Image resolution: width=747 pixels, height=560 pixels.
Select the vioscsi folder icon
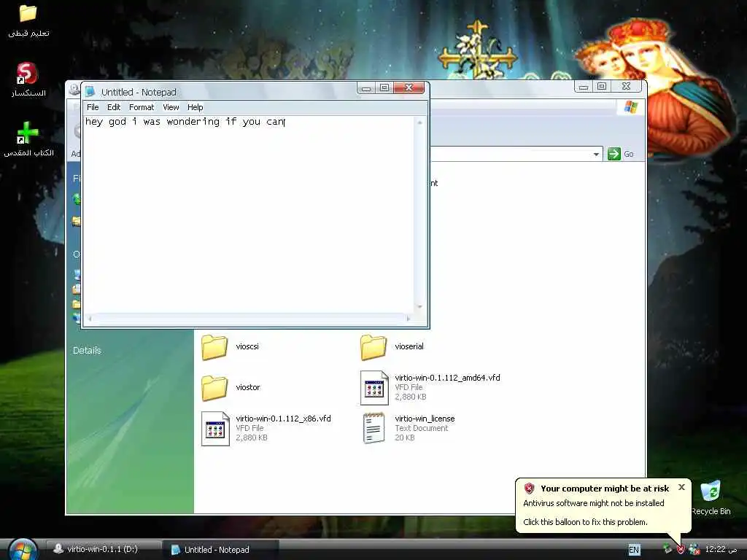click(214, 346)
